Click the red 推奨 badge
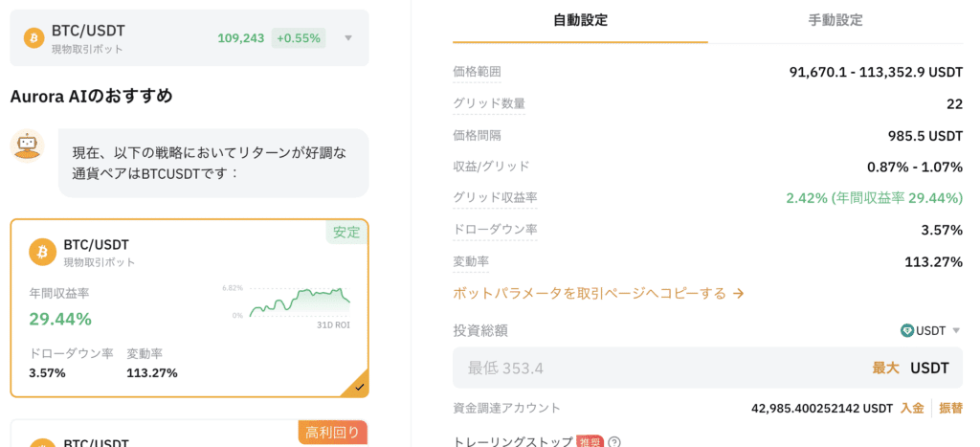The height and width of the screenshot is (447, 980). coord(588,442)
